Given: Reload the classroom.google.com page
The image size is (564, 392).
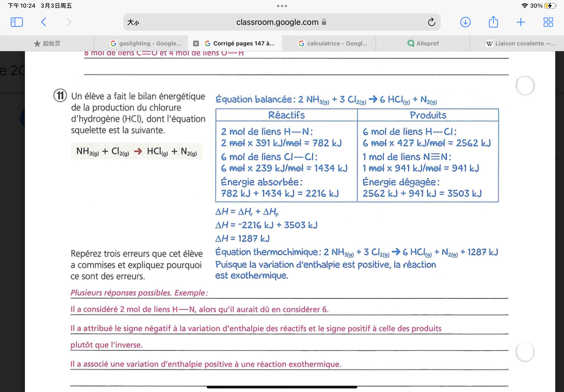Looking at the screenshot, I should pos(431,22).
